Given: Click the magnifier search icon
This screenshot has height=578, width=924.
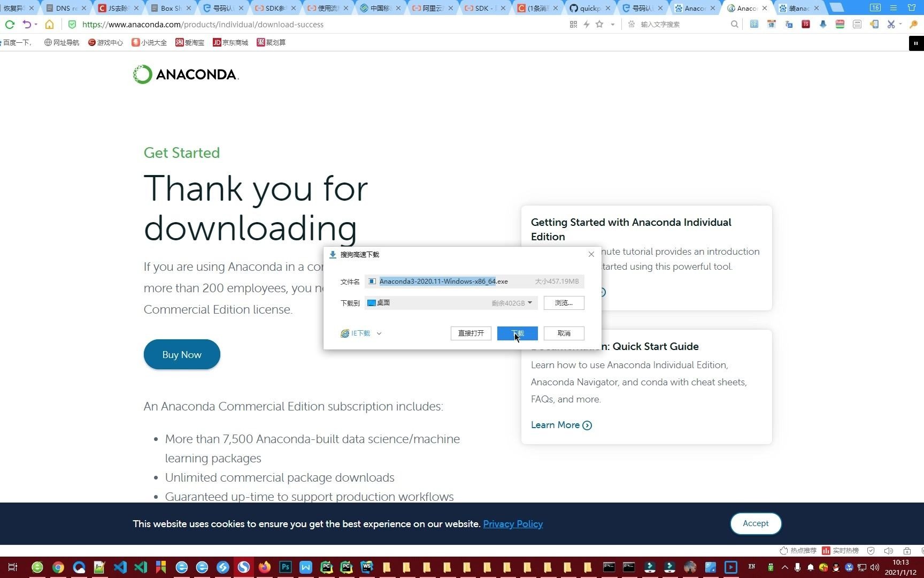Looking at the screenshot, I should point(734,24).
